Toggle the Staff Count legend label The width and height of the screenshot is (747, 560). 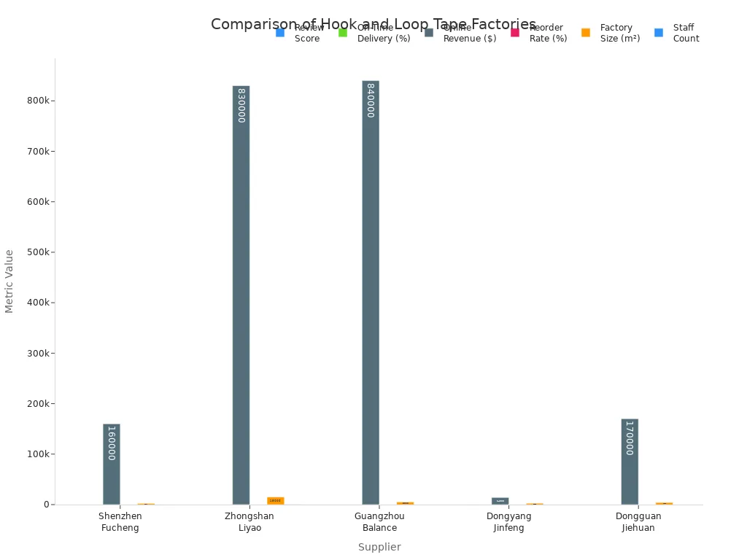point(686,33)
